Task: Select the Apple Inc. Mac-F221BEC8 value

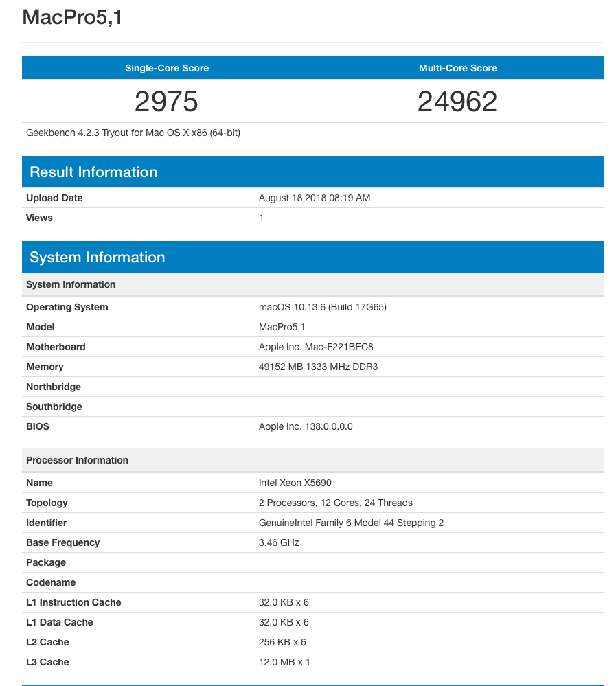Action: pyautogui.click(x=316, y=347)
